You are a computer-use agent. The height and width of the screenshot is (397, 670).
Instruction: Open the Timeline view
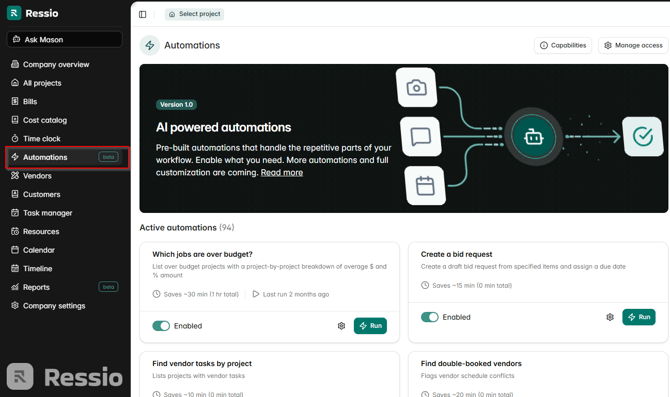tap(38, 269)
